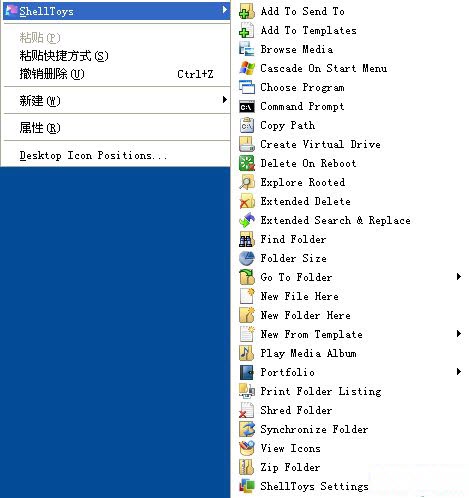Click the Cascade On Start Menu icon

247,69
